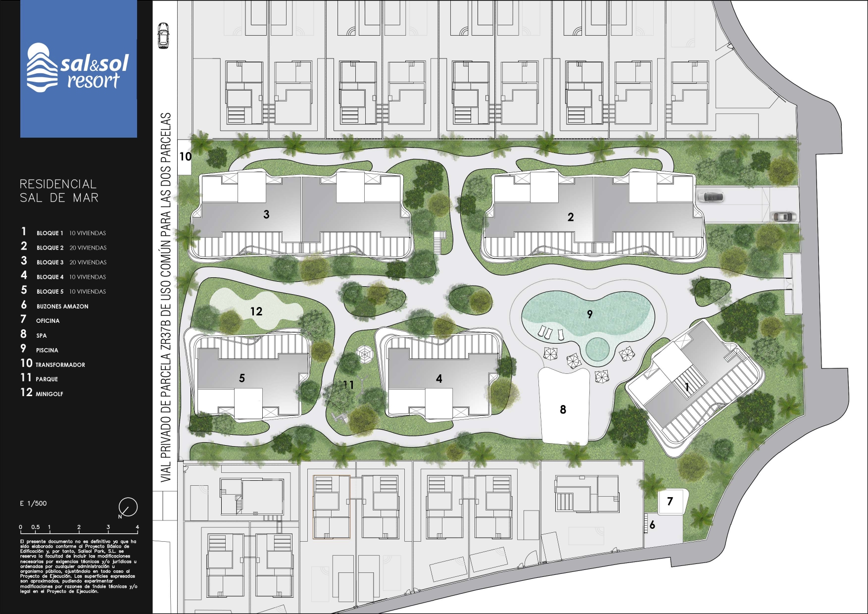Image resolution: width=868 pixels, height=614 pixels.
Task: Click the 'Residencial Sal de Mar' title
Action: click(59, 191)
